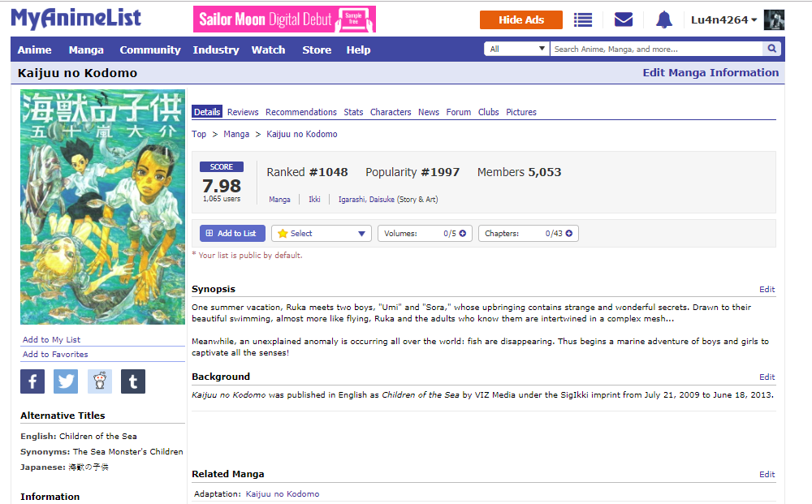The width and height of the screenshot is (812, 504).
Task: Share on Tumblr icon
Action: pyautogui.click(x=133, y=381)
